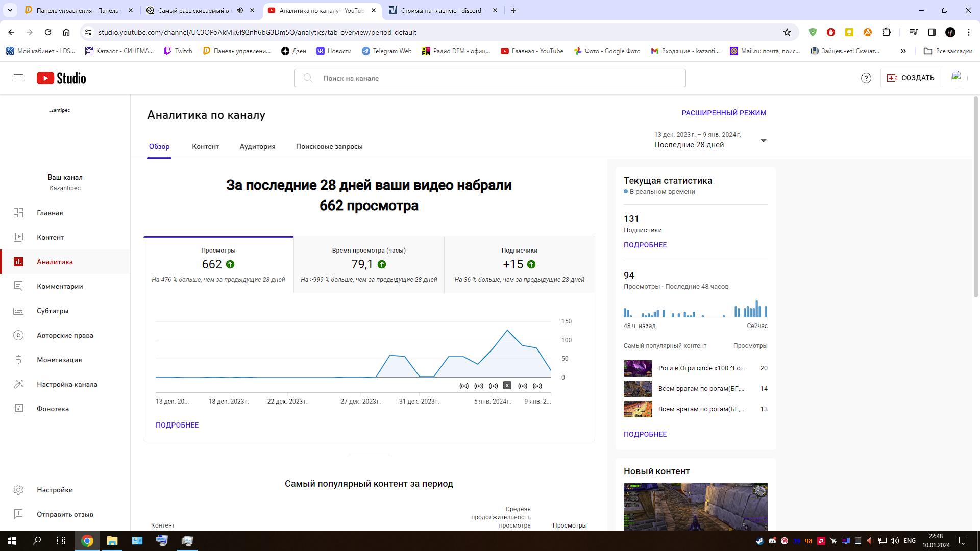The width and height of the screenshot is (980, 551).
Task: Open Telegram Web bookmark
Action: (386, 51)
